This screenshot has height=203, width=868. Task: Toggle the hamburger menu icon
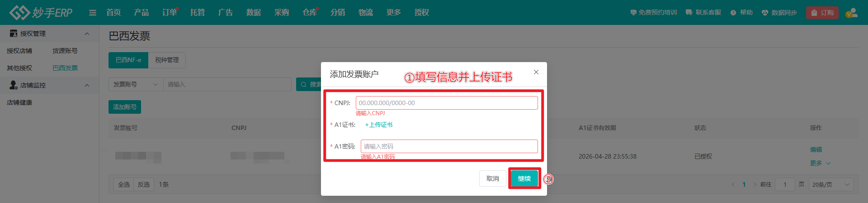tap(93, 13)
